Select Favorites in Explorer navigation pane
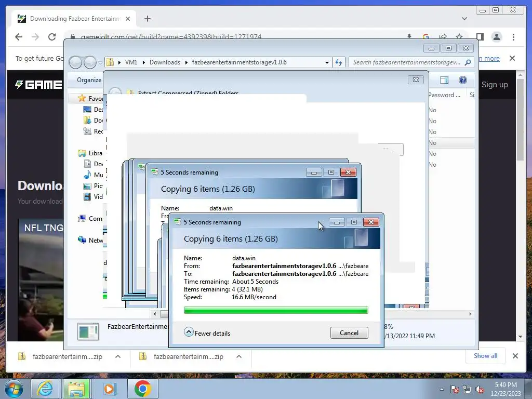532x399 pixels. tap(90, 98)
